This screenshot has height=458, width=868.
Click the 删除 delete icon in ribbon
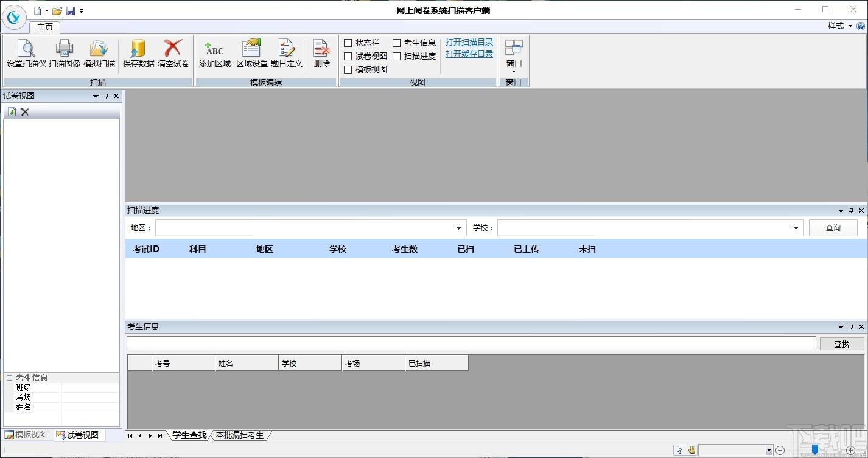click(322, 54)
